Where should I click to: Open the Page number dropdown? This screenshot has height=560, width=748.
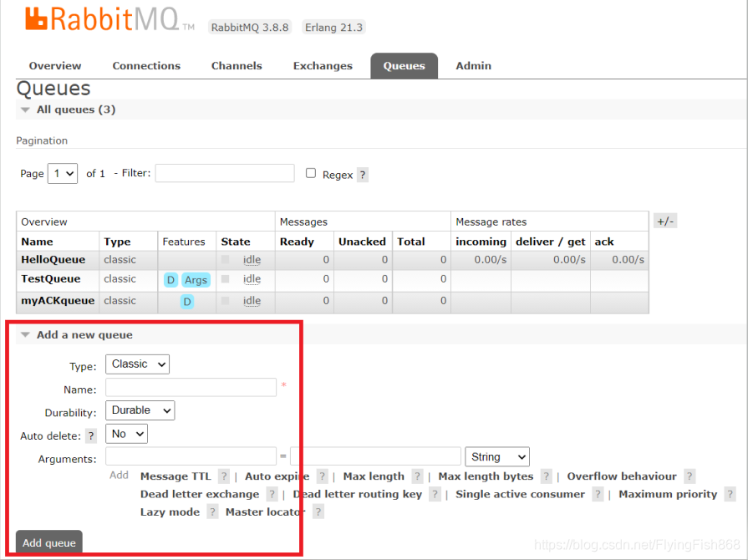click(63, 174)
